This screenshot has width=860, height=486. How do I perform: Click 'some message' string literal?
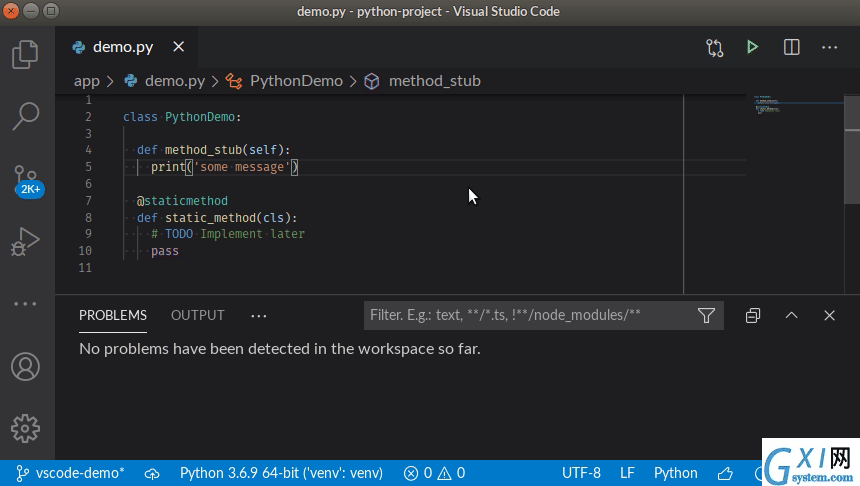[242, 167]
